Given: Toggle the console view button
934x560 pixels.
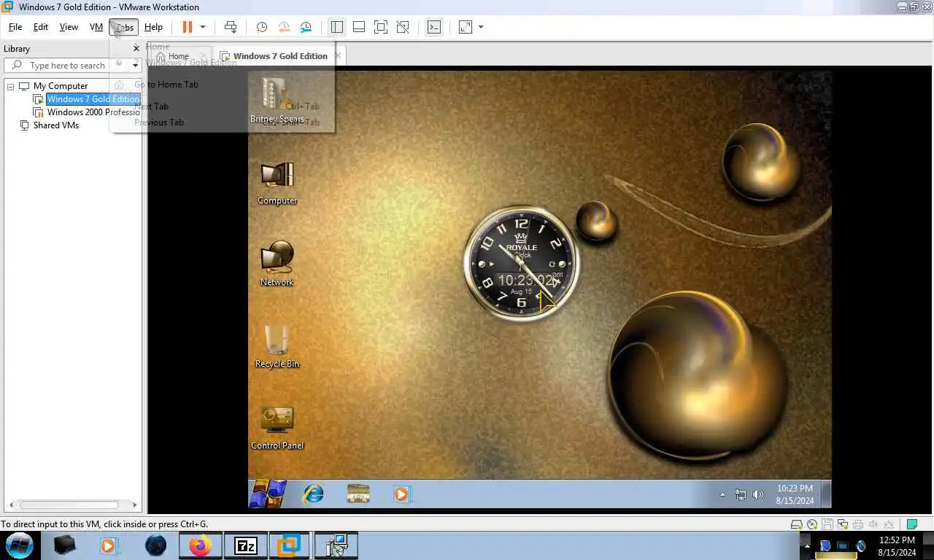Looking at the screenshot, I should (434, 27).
